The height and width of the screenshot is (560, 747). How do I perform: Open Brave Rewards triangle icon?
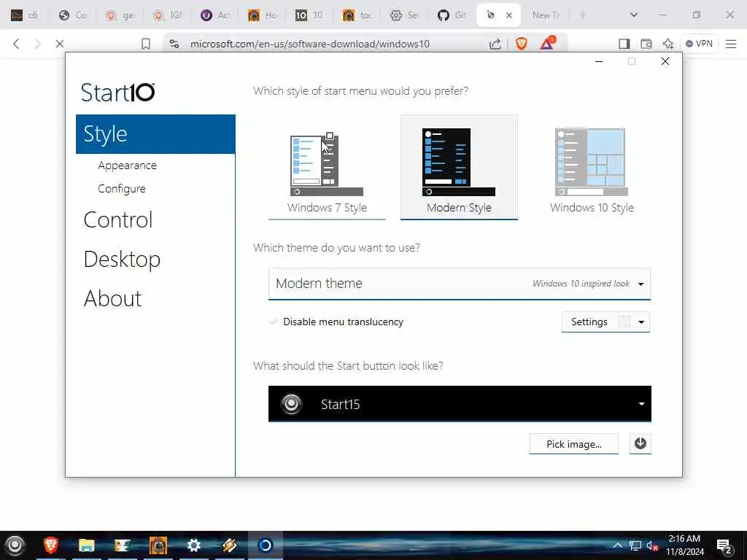tap(547, 43)
